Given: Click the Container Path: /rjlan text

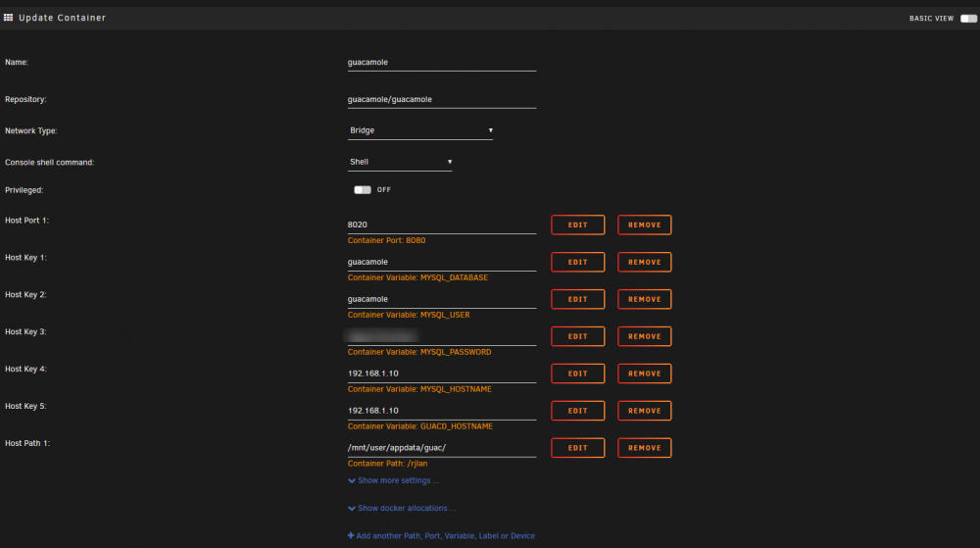Looking at the screenshot, I should [x=387, y=464].
